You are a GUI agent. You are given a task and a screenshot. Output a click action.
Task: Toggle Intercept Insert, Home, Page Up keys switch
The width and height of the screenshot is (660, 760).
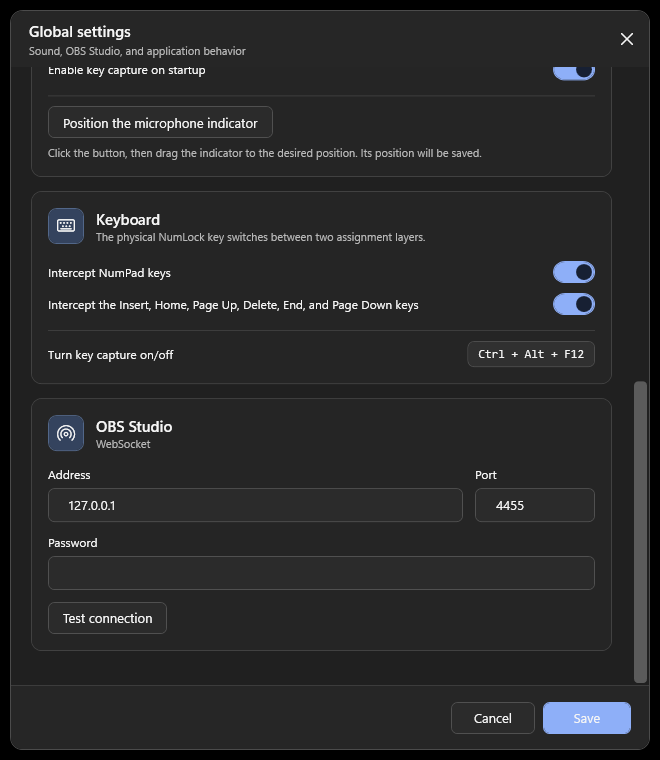(x=574, y=304)
